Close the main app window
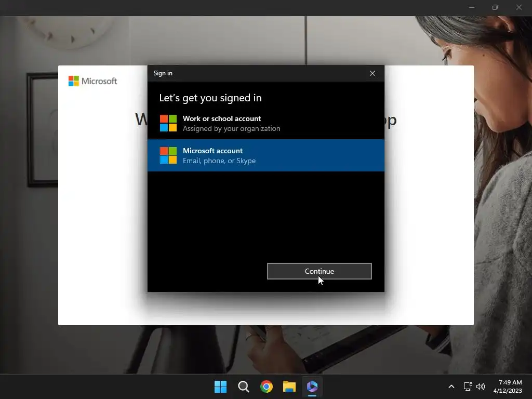Image resolution: width=532 pixels, height=399 pixels. [x=519, y=7]
